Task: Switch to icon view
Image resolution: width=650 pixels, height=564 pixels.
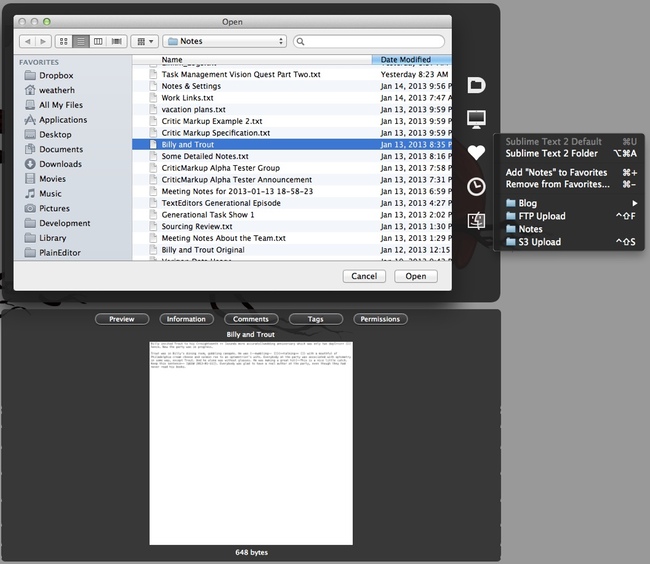Action: point(63,41)
